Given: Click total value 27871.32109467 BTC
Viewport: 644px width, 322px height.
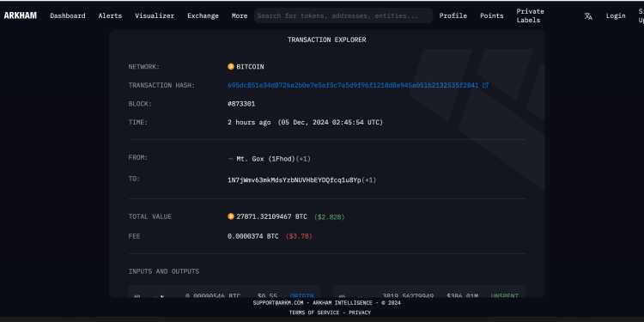Looking at the screenshot, I should click(271, 216).
